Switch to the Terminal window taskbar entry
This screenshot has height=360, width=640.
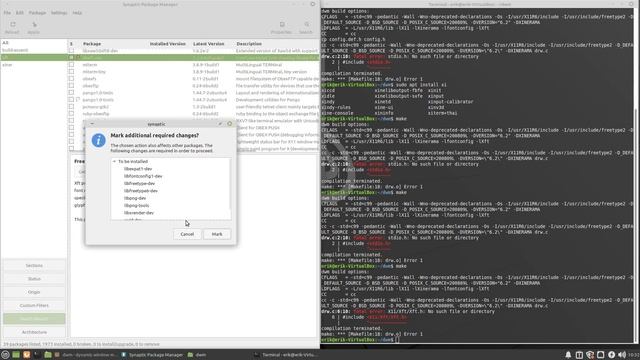coord(285,355)
